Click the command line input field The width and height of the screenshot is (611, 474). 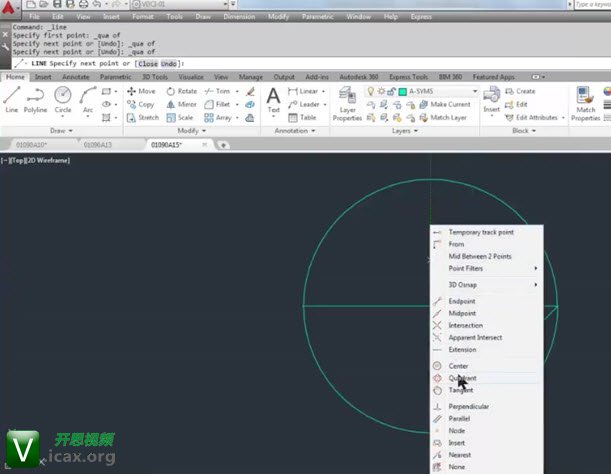pos(312,64)
